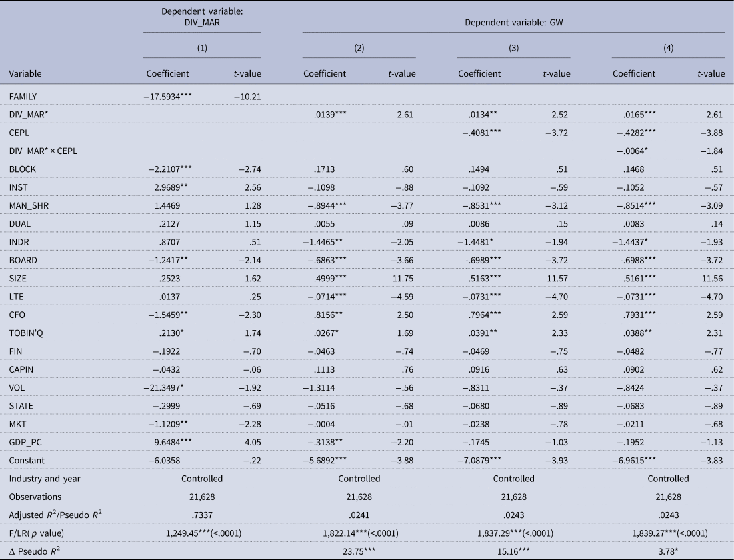Click the FAMILY variable row label
734x560 pixels.
25,97
